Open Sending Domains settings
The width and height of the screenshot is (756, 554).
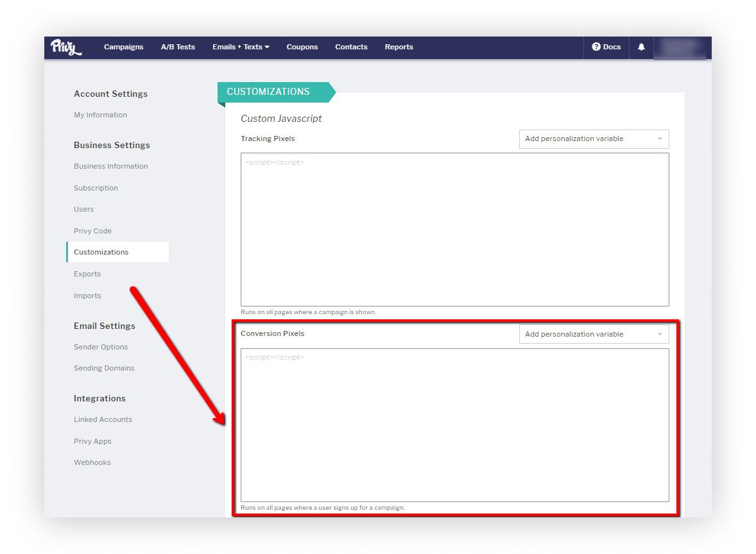click(104, 369)
